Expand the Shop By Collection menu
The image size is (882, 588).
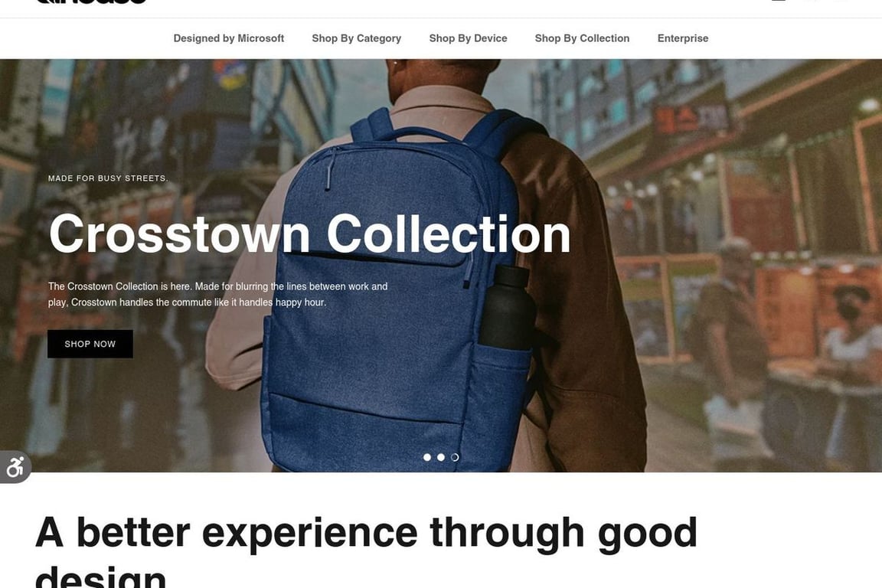click(582, 38)
